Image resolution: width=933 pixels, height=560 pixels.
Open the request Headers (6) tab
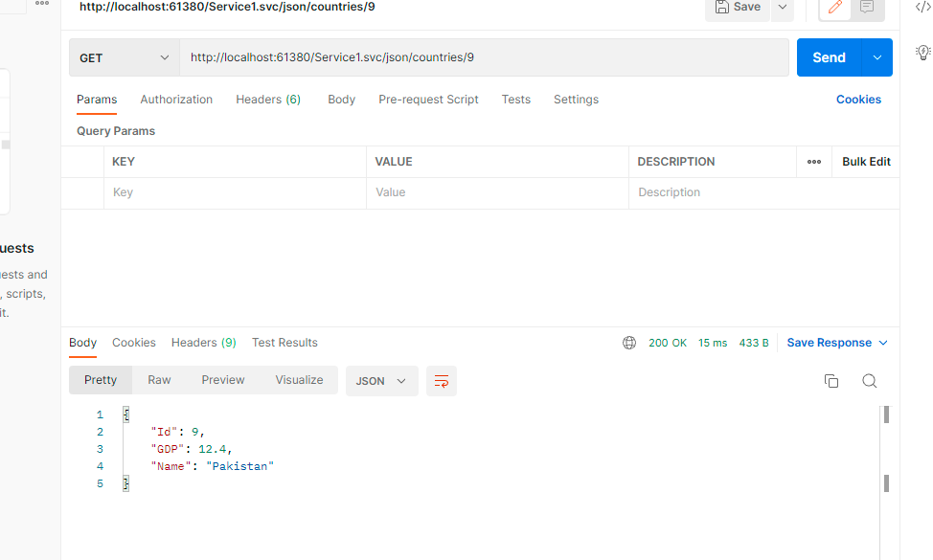(268, 100)
